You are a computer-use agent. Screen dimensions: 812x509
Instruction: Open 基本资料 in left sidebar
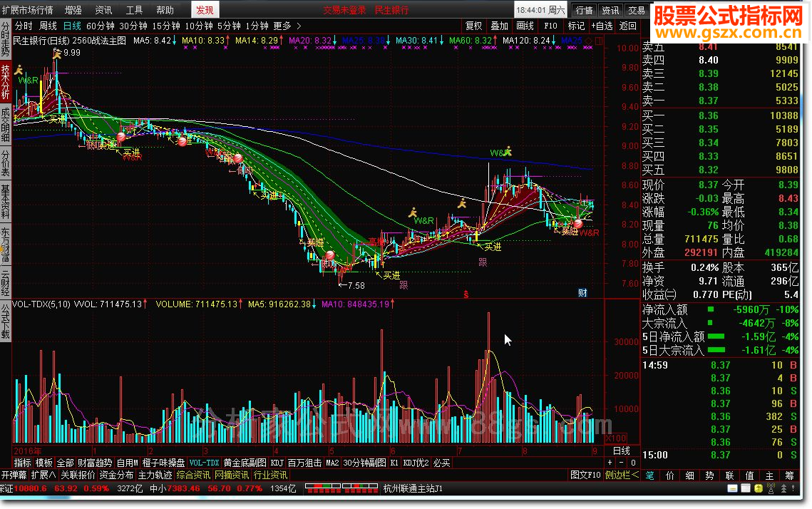pyautogui.click(x=5, y=202)
